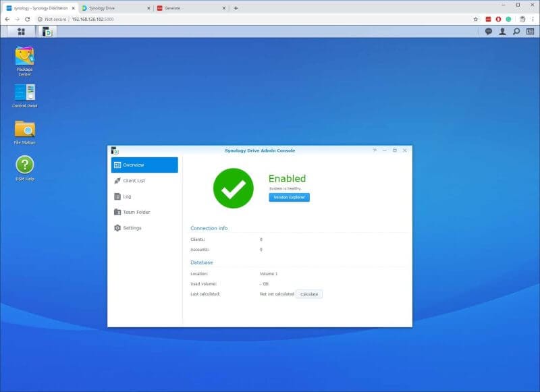Open the DSM main menu grid

point(21,31)
